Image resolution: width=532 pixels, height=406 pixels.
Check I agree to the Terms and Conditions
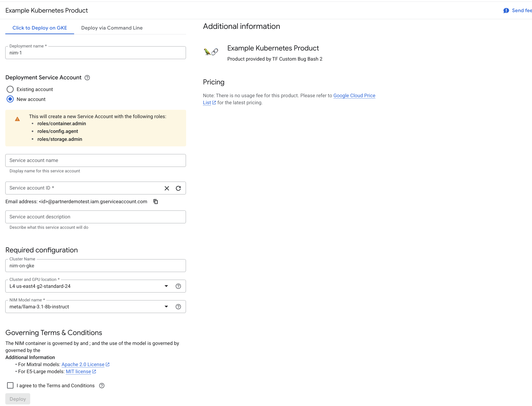tap(10, 385)
